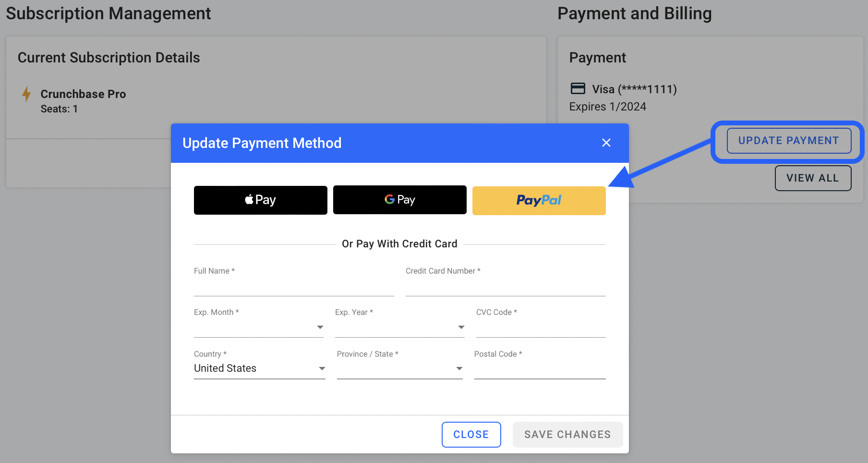The width and height of the screenshot is (868, 463).
Task: Click the SAVE CHANGES button
Action: coord(568,435)
